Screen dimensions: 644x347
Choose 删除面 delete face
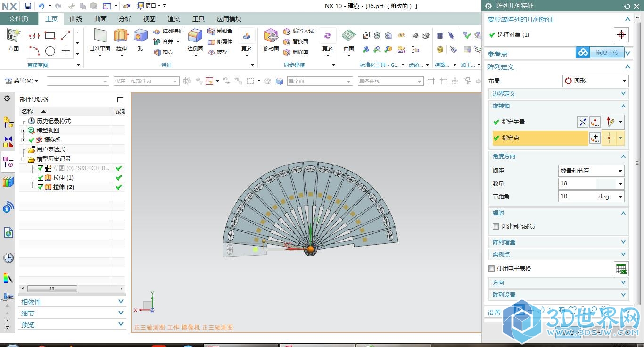click(296, 52)
